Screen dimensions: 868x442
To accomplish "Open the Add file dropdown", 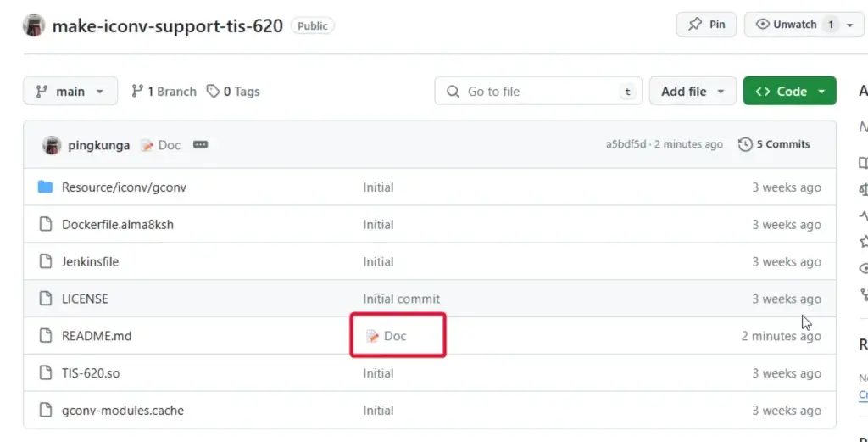I will (x=693, y=91).
